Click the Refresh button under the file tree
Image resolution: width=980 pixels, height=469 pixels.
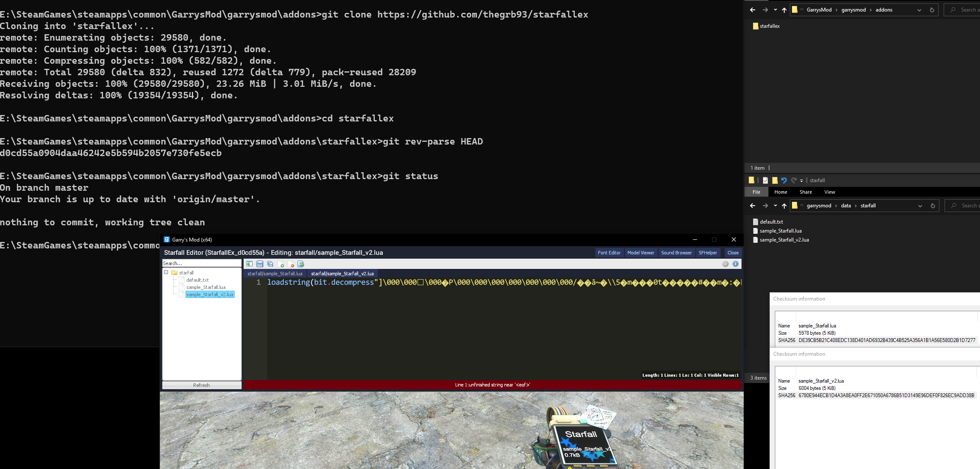point(201,385)
